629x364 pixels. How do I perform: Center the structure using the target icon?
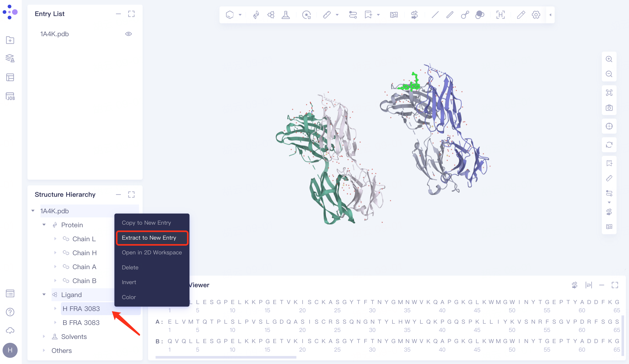(x=609, y=126)
